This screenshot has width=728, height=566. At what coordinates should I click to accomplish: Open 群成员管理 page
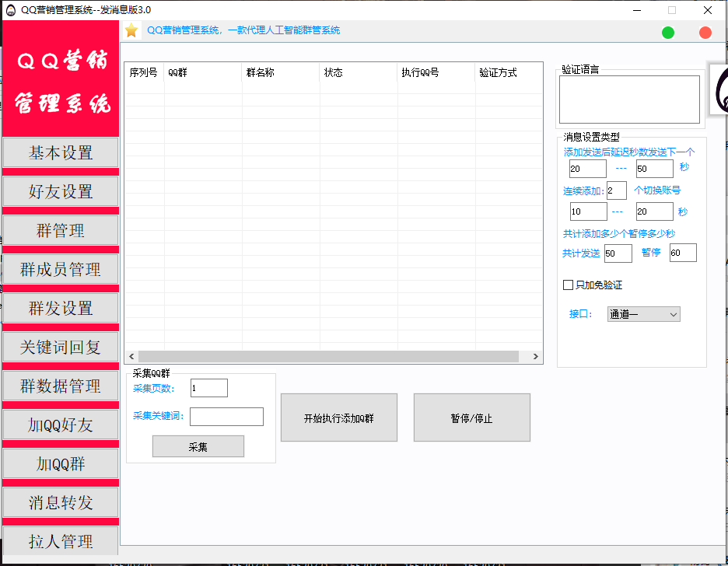(x=61, y=269)
